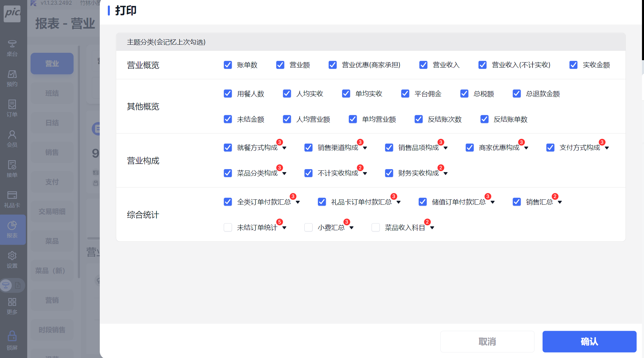Image resolution: width=644 pixels, height=358 pixels.
Task: Click the 锁屏 lock screen icon
Action: pos(12,340)
